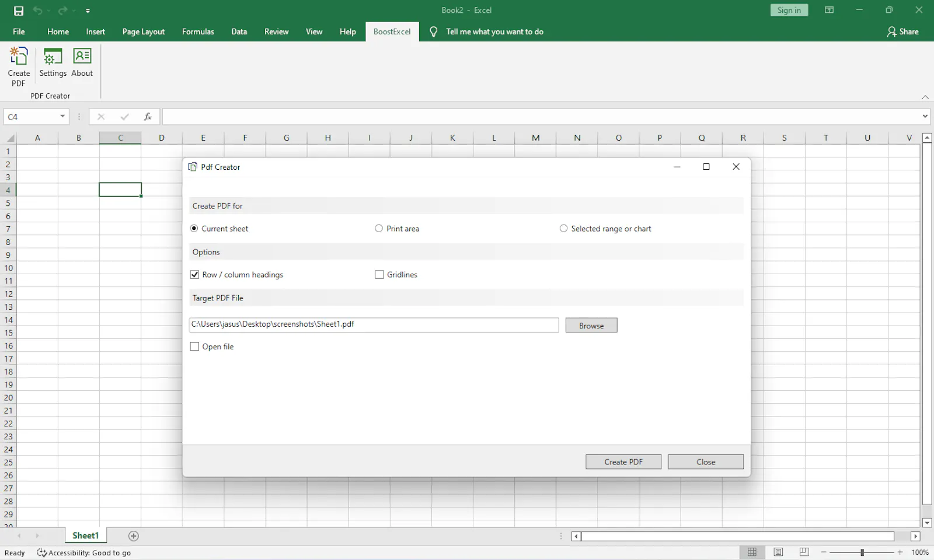Screen dimensions: 934x560
Task: Click the Target PDF File path field
Action: point(374,325)
